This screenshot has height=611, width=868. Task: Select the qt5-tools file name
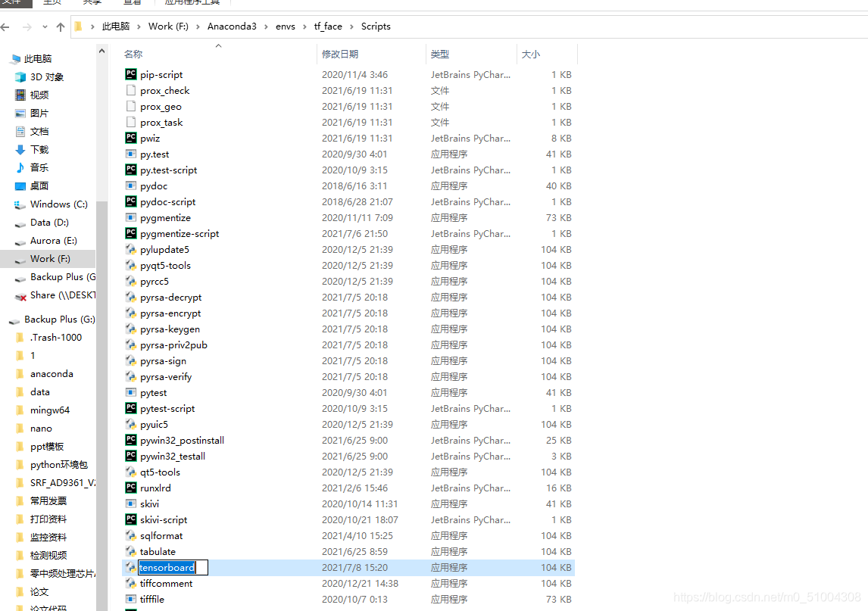(160, 472)
